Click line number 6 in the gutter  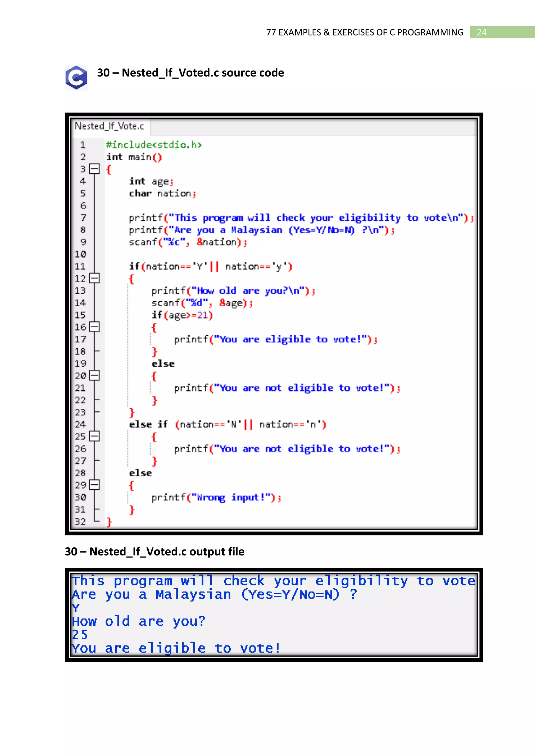(x=83, y=206)
